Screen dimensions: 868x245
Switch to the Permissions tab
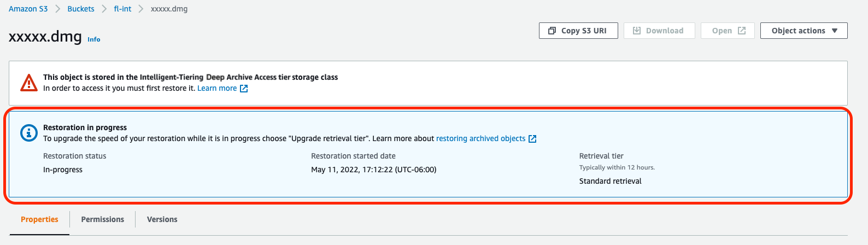tap(103, 219)
